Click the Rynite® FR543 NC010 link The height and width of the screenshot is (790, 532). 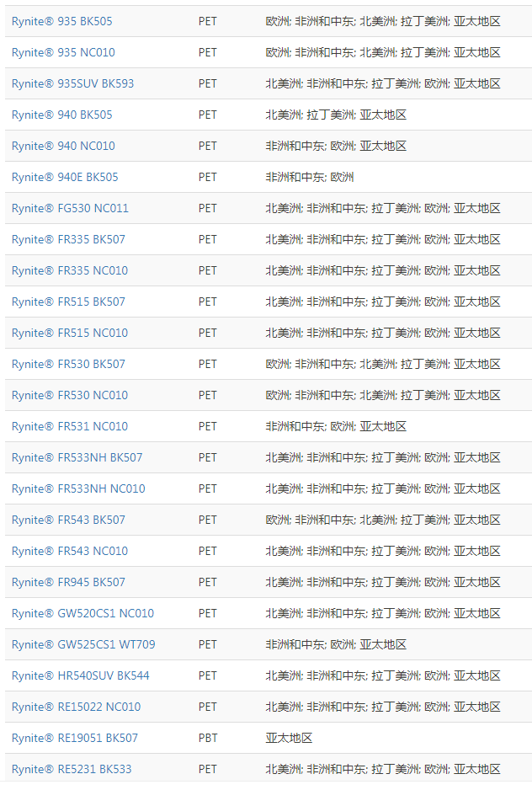point(70,551)
